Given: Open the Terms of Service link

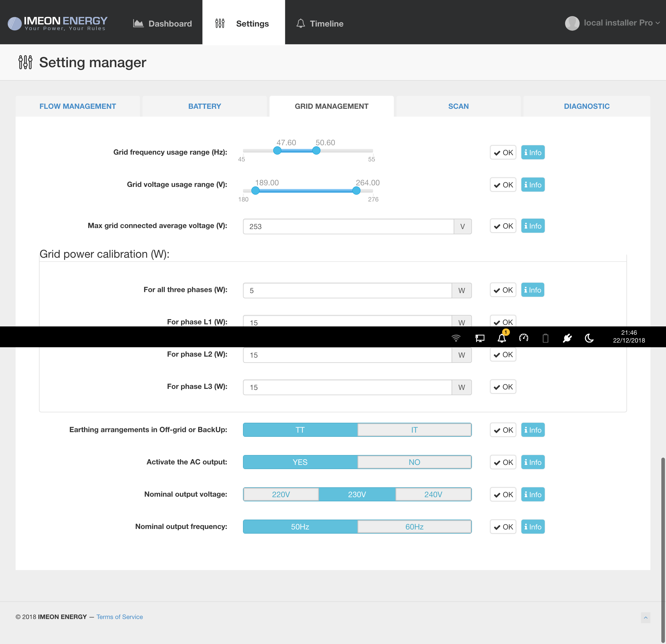Looking at the screenshot, I should coord(120,617).
